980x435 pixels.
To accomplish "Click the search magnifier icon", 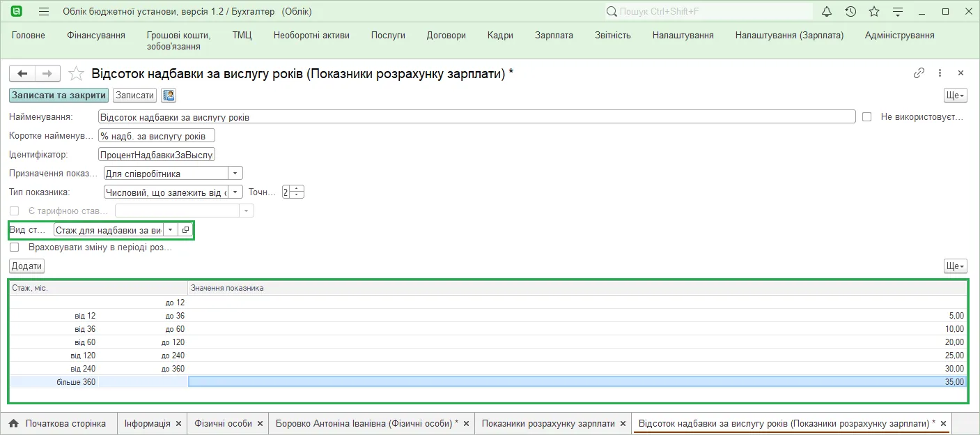I will [612, 12].
